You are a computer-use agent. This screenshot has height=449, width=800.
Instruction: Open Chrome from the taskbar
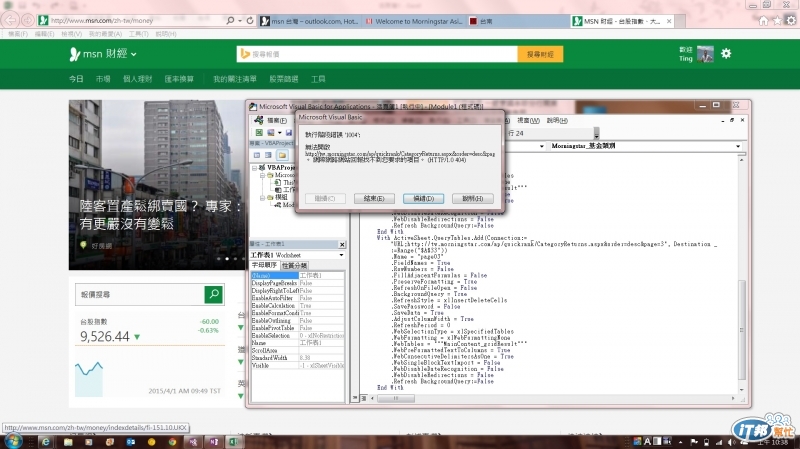(x=172, y=442)
